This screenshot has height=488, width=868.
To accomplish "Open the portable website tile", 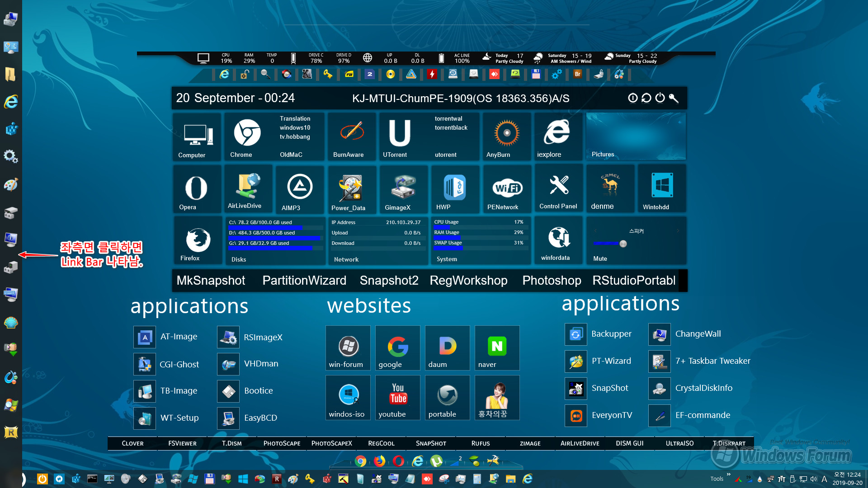I will point(448,398).
